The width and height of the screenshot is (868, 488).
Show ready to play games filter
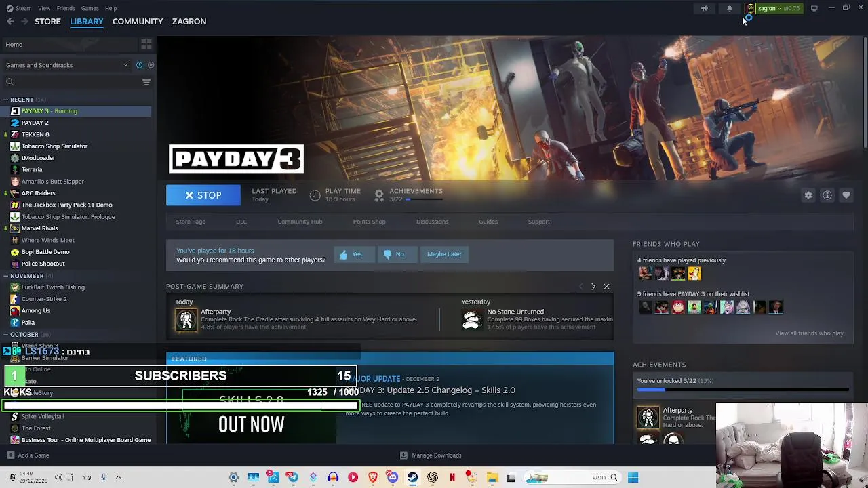pos(151,65)
